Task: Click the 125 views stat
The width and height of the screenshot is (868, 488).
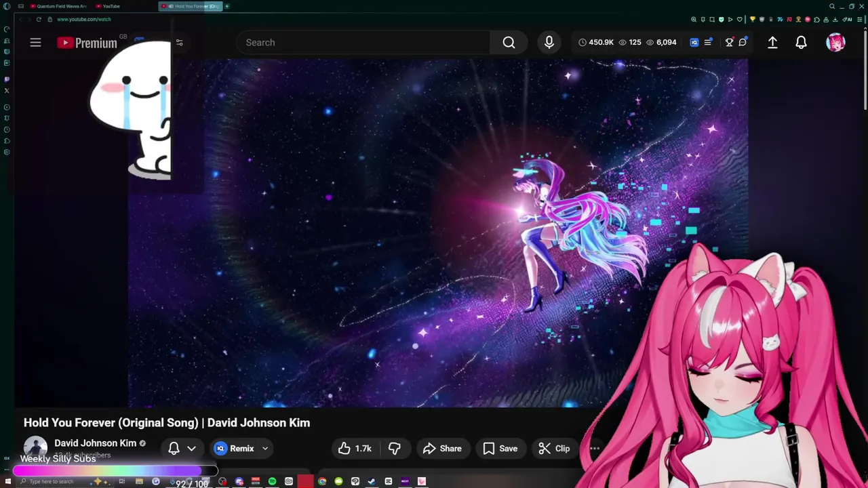Action: (x=629, y=42)
